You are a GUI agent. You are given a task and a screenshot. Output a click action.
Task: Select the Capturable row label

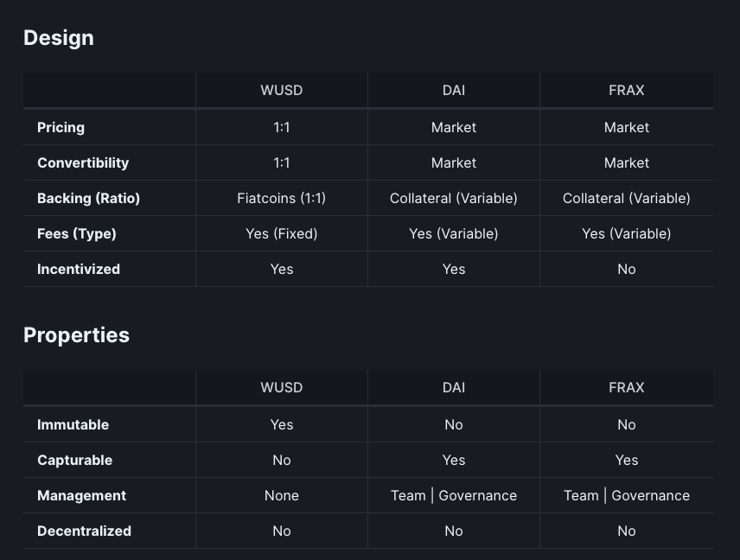74,460
